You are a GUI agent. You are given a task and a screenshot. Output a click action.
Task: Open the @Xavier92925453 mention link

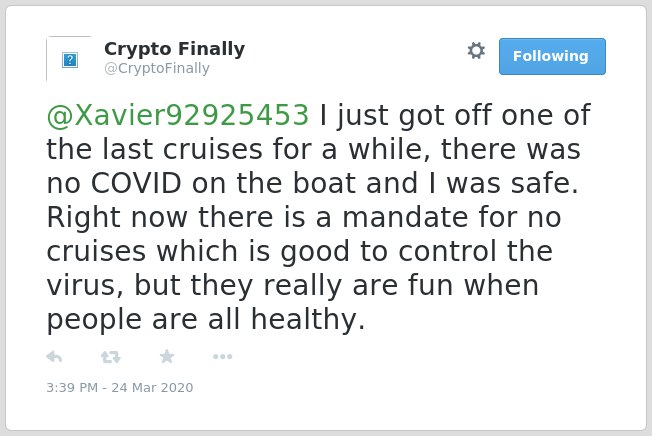178,115
